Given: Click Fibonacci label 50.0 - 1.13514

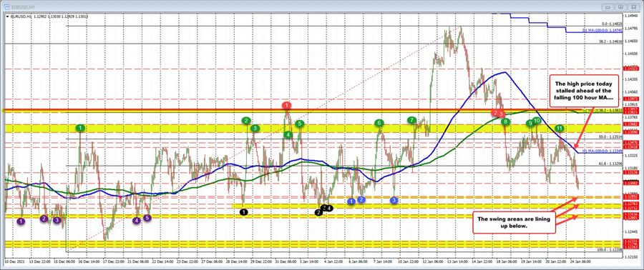Looking at the screenshot, I should click(x=610, y=137).
